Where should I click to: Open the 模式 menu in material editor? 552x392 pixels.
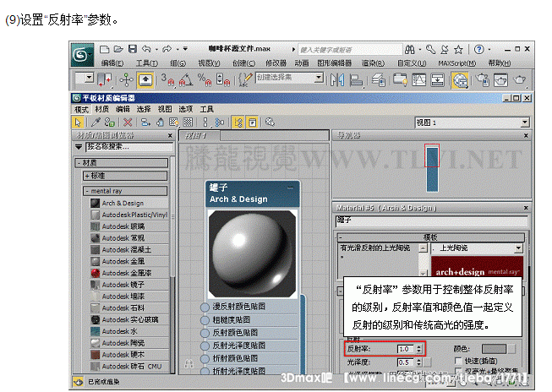tap(81, 110)
